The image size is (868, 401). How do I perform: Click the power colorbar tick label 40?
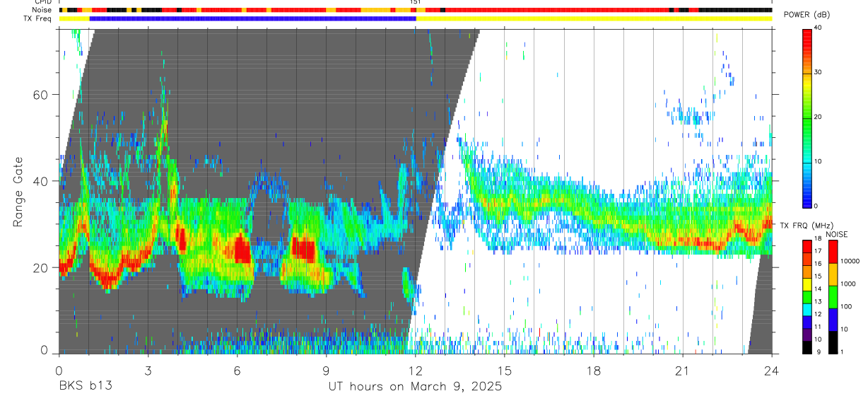(819, 28)
